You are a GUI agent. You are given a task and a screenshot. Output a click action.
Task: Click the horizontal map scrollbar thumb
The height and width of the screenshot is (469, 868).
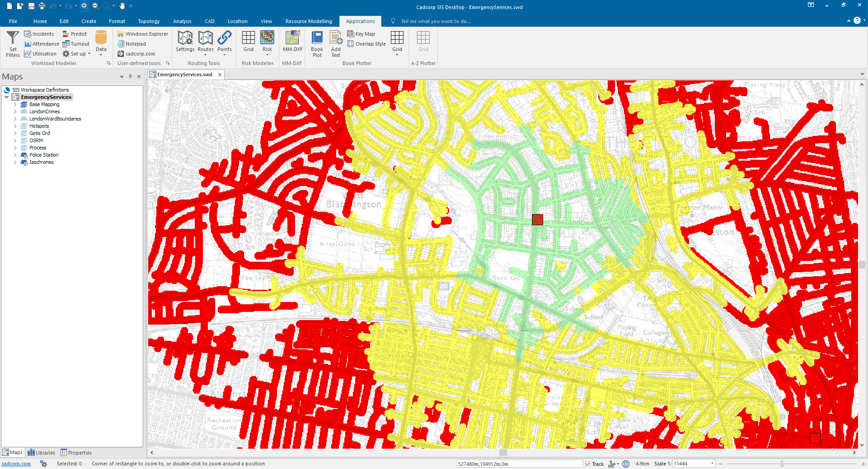pos(503,452)
